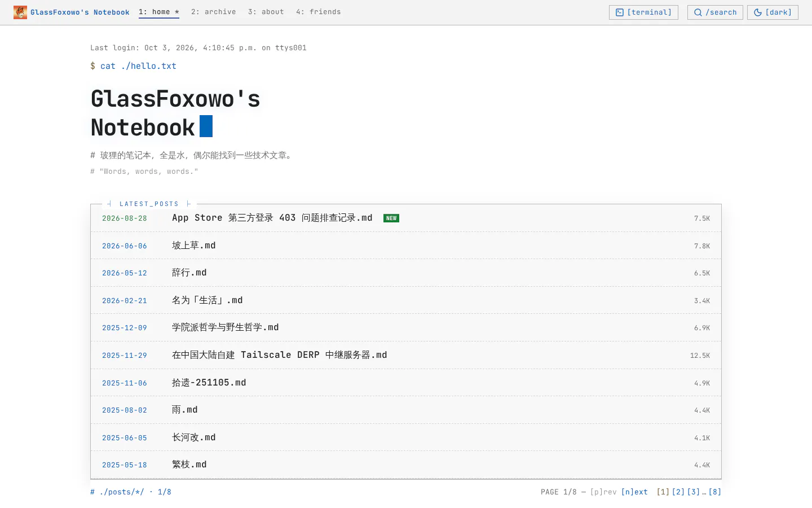The width and height of the screenshot is (812, 508).
Task: Click the fox avatar logo icon
Action: pyautogui.click(x=20, y=12)
